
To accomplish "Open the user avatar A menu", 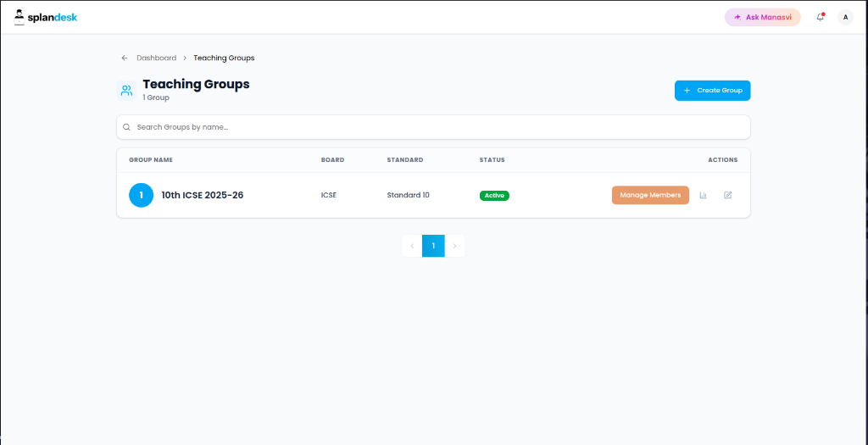I will pyautogui.click(x=845, y=17).
